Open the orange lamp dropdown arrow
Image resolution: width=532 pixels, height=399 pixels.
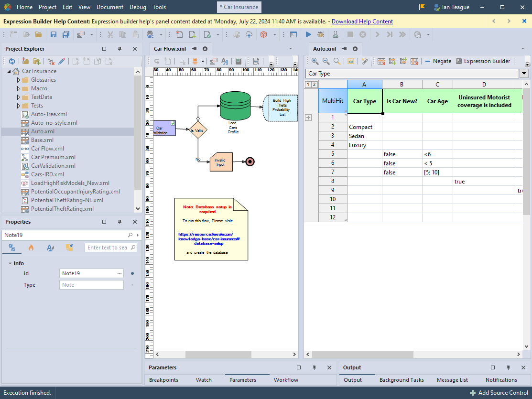(203, 62)
